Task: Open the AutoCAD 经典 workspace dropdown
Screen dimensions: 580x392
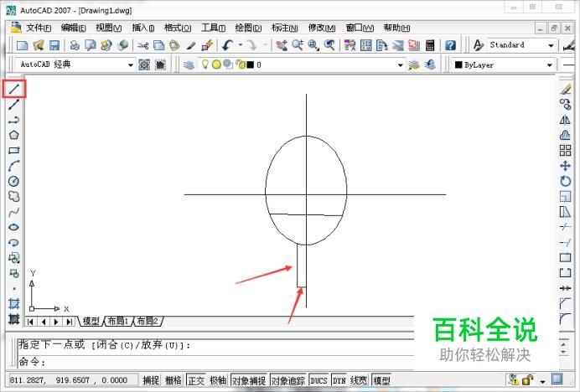Action: click(130, 65)
